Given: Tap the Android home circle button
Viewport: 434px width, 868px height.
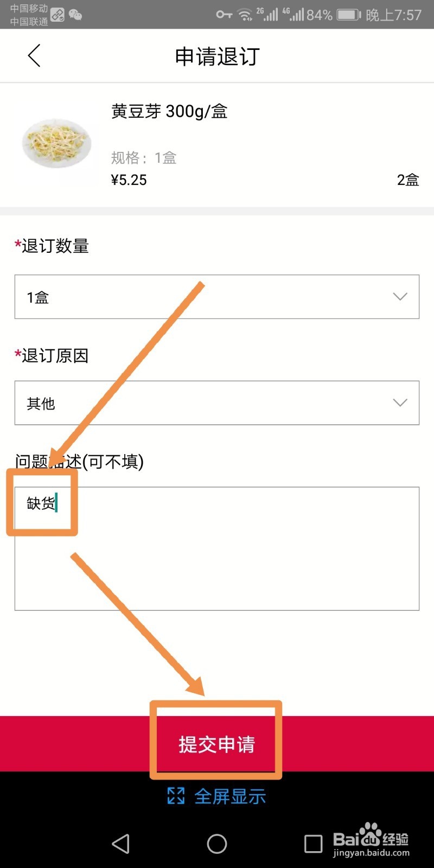Looking at the screenshot, I should pyautogui.click(x=217, y=844).
